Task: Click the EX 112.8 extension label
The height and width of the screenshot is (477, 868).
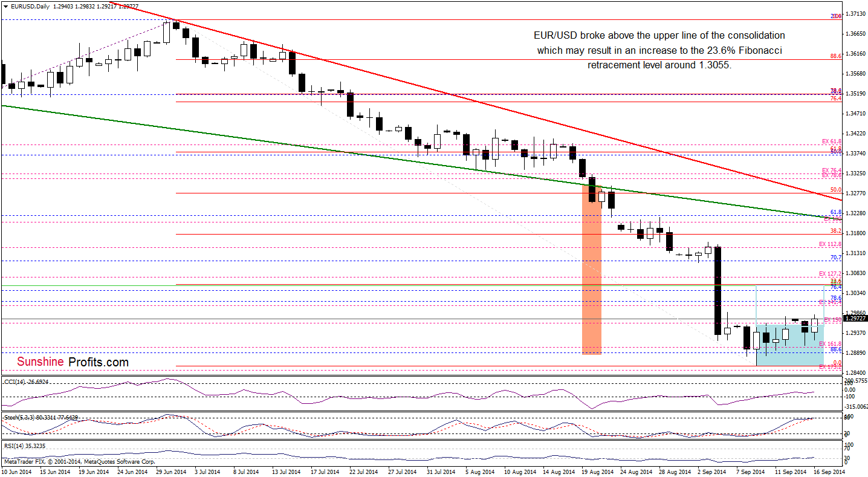Action: coord(831,244)
